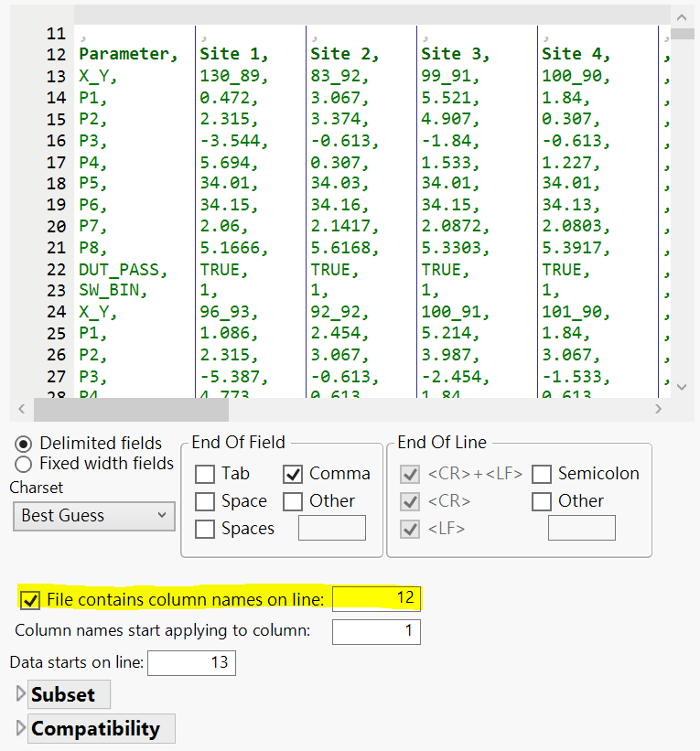Open the Charset Best Guess dropdown

[x=94, y=516]
